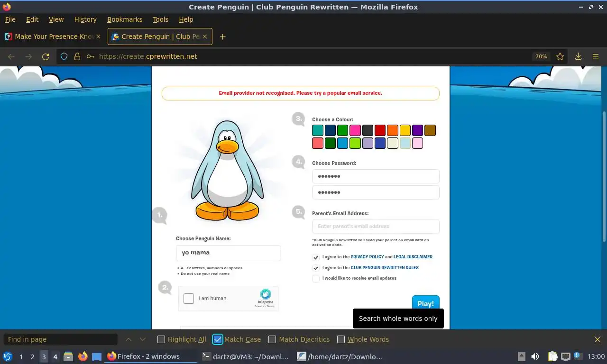Open the Firefox hamburger application menu
This screenshot has height=364, width=607.
[596, 56]
